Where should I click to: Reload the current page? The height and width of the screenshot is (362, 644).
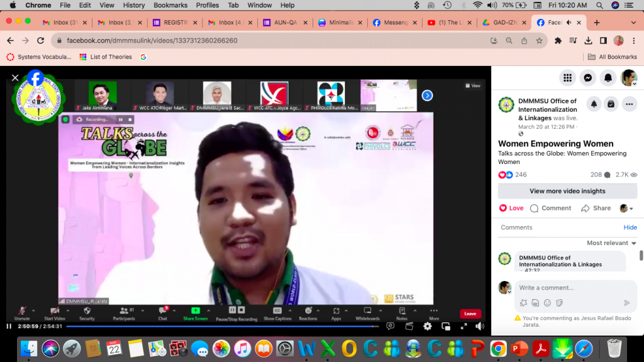click(x=40, y=41)
